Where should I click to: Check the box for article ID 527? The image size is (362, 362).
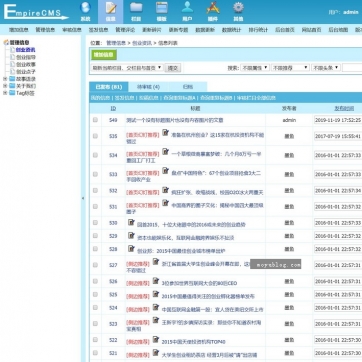point(95,265)
